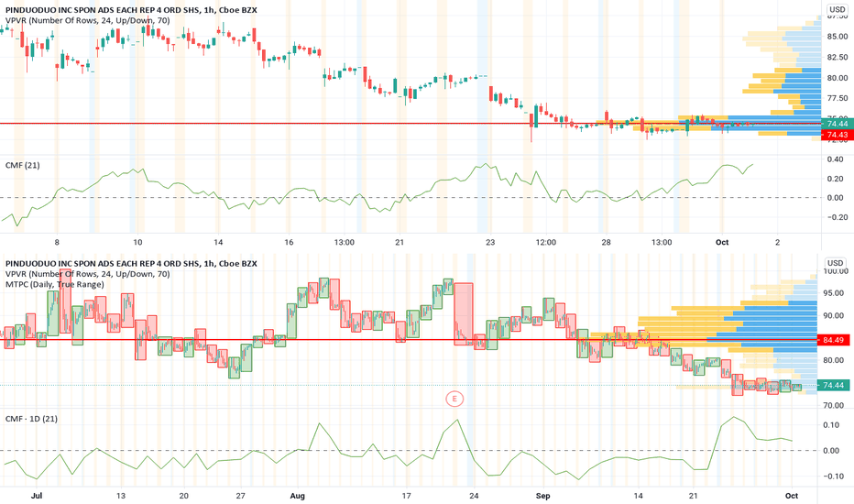Click the '13' date on lower time axis
854x504 pixels.
[120, 496]
